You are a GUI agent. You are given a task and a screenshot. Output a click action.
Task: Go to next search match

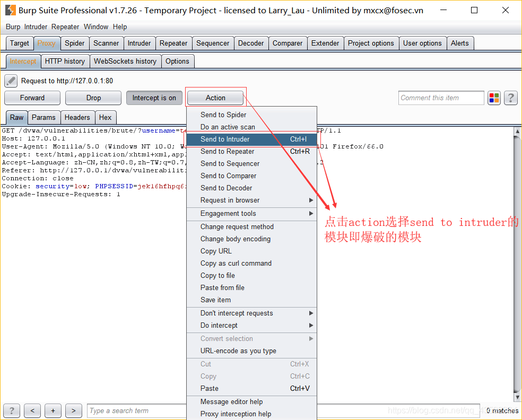click(x=74, y=410)
